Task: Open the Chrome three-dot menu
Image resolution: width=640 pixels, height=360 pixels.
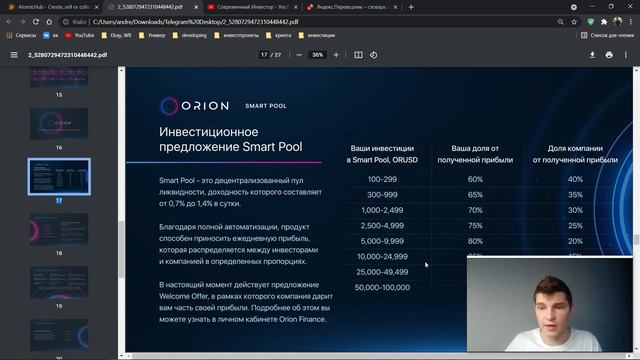Action: click(631, 22)
